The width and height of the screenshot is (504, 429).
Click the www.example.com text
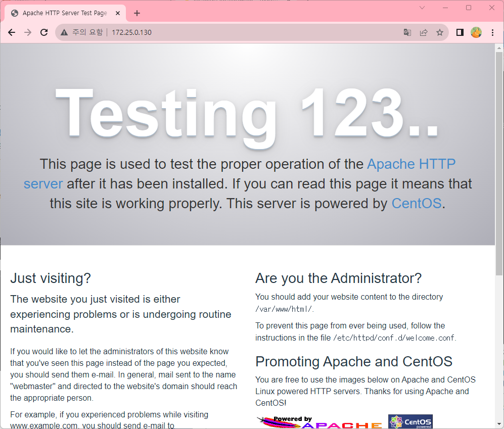click(x=43, y=425)
